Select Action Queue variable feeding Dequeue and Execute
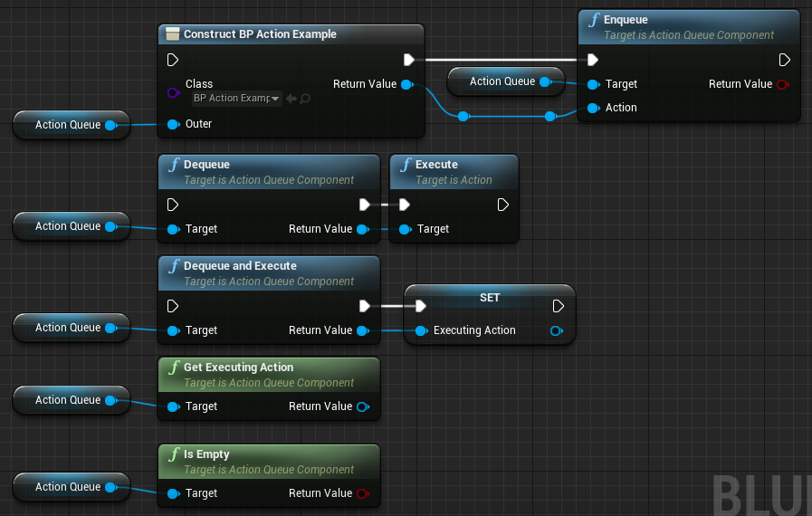Viewport: 812px width, 516px height. tap(71, 328)
